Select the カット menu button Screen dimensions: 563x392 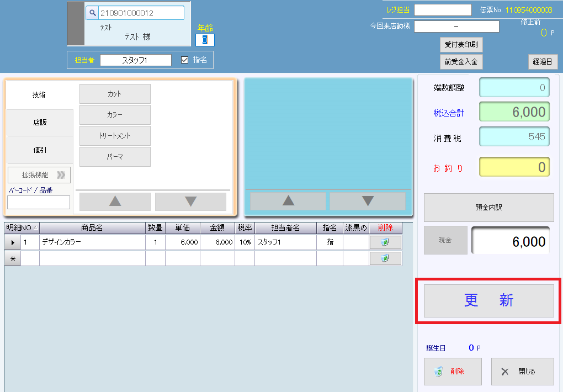pyautogui.click(x=115, y=94)
